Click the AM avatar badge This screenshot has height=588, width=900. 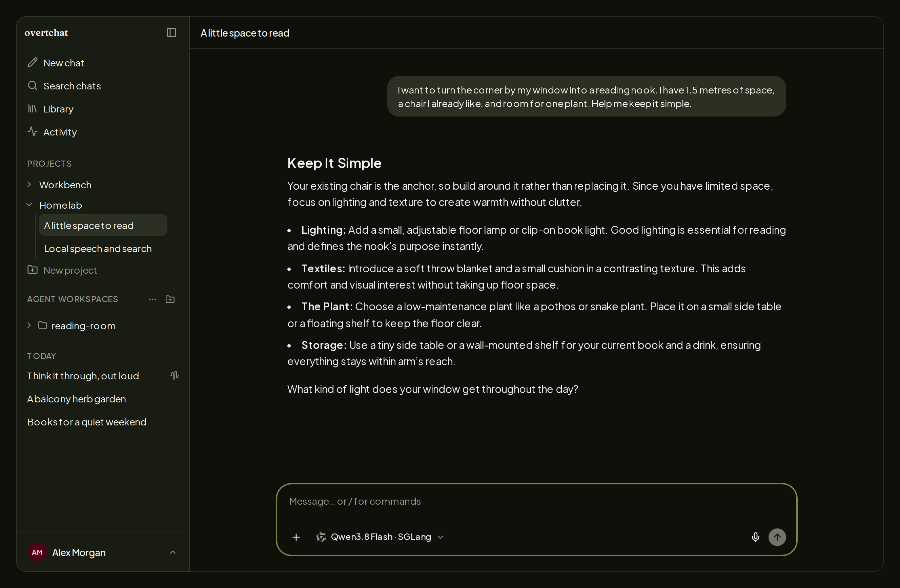click(x=37, y=552)
